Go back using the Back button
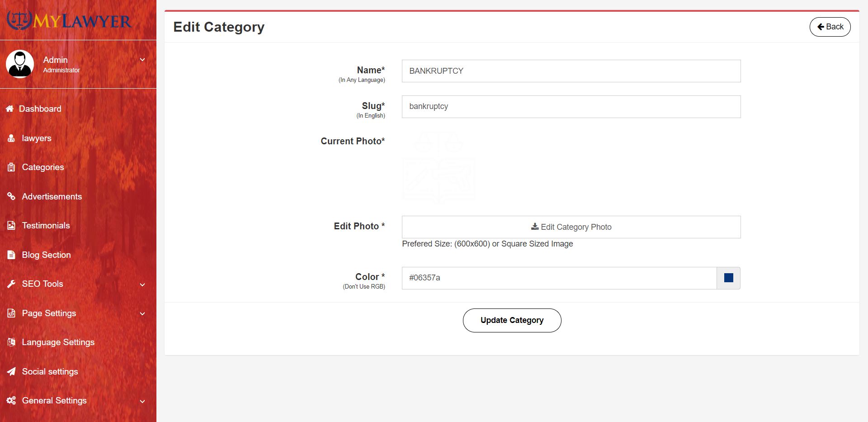This screenshot has height=422, width=868. click(830, 27)
